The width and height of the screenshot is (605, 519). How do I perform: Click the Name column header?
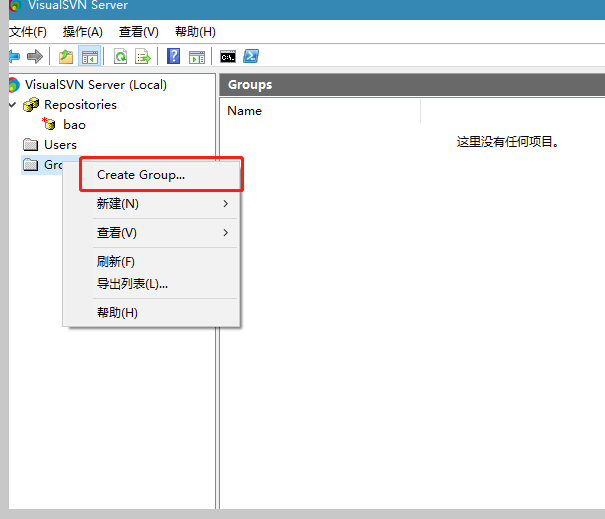pos(320,111)
